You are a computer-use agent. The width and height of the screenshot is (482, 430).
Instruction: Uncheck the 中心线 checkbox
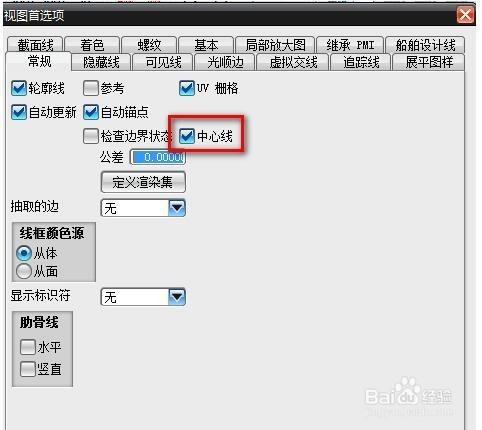tap(187, 136)
